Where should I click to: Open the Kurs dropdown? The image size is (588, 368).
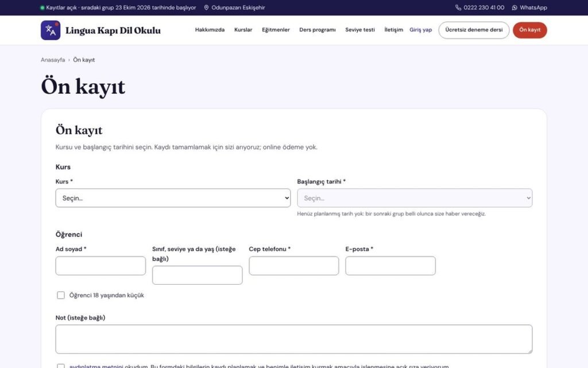tap(173, 198)
